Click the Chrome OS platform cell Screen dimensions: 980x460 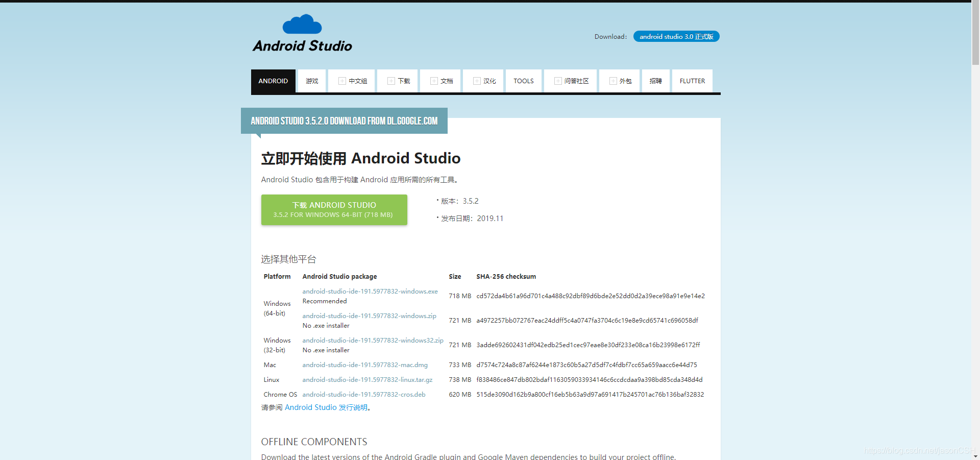coord(280,395)
